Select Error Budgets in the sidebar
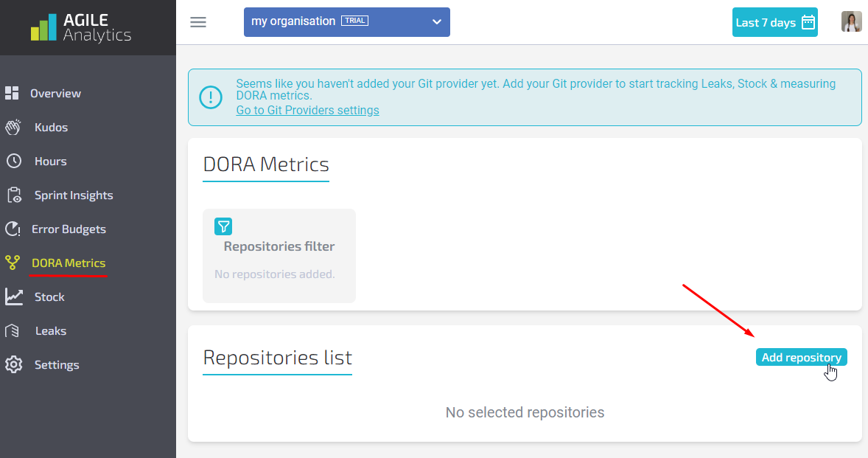Image resolution: width=868 pixels, height=458 pixels. click(69, 229)
